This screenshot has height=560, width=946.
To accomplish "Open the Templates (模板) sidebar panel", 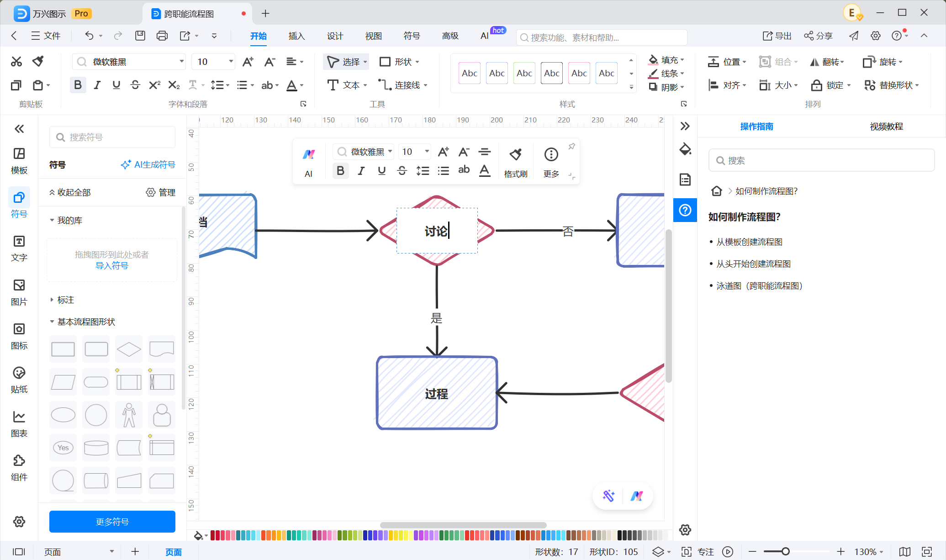I will pos(19,161).
